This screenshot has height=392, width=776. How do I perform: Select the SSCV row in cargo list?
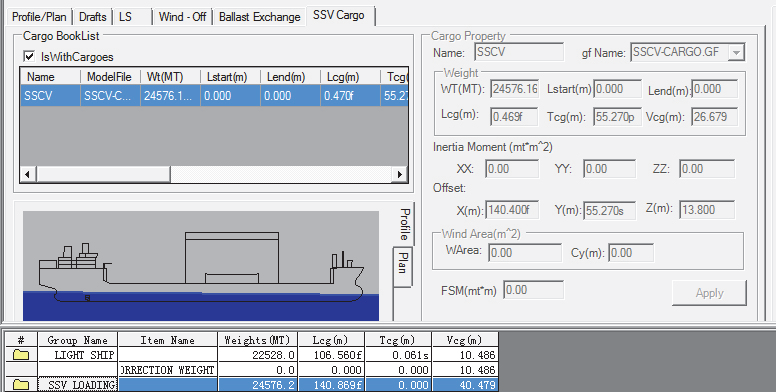point(214,96)
